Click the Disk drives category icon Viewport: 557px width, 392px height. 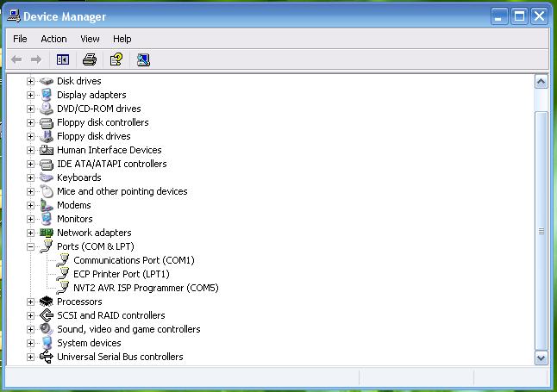pyautogui.click(x=47, y=81)
